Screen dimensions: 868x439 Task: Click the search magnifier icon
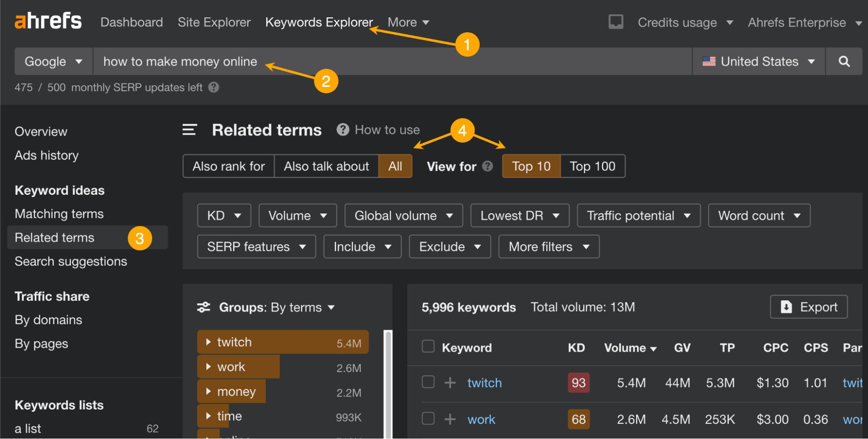(x=844, y=61)
